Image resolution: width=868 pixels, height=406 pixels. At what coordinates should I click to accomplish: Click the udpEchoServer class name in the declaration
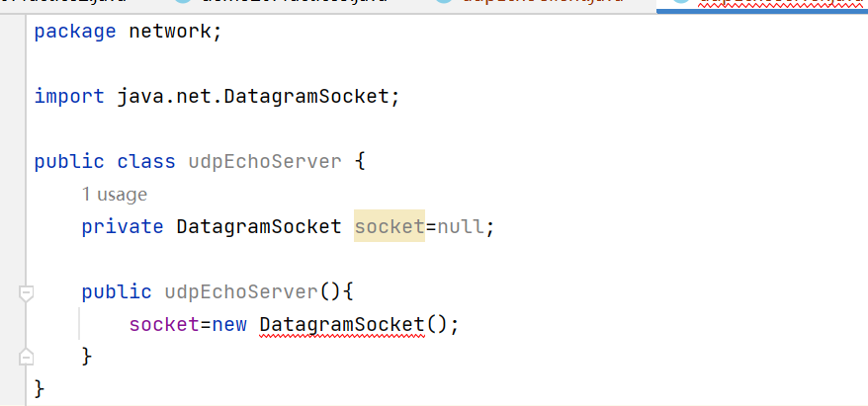[x=265, y=162]
